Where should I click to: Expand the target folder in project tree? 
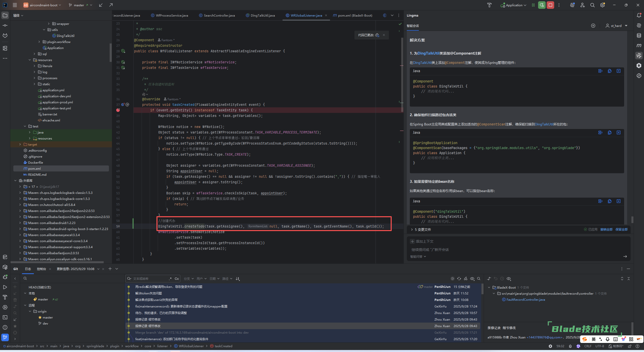[20, 144]
